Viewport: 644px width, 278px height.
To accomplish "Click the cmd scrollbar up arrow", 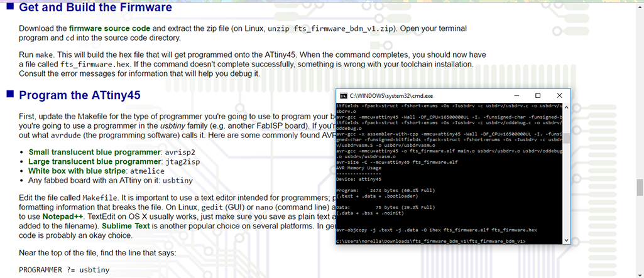I will pyautogui.click(x=566, y=106).
